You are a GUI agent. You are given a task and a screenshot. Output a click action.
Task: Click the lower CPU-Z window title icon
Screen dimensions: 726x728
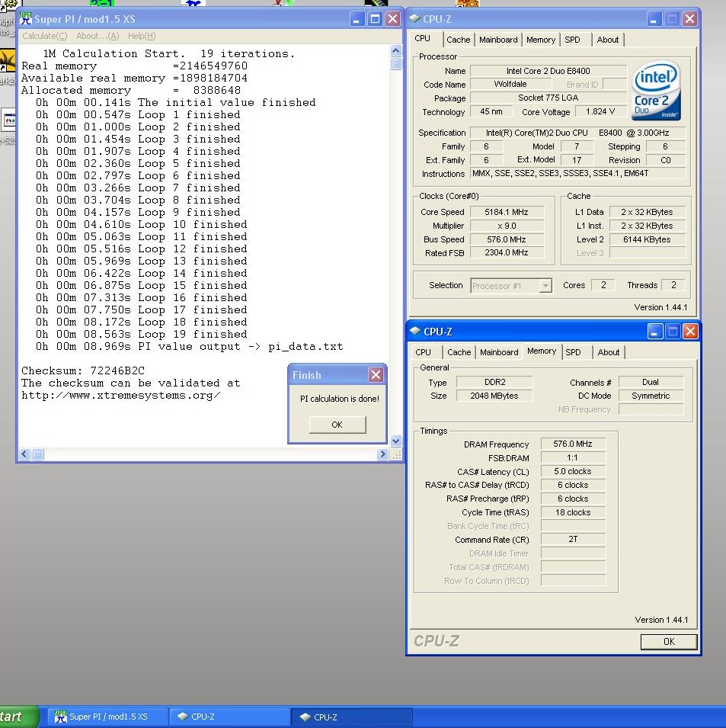(415, 332)
